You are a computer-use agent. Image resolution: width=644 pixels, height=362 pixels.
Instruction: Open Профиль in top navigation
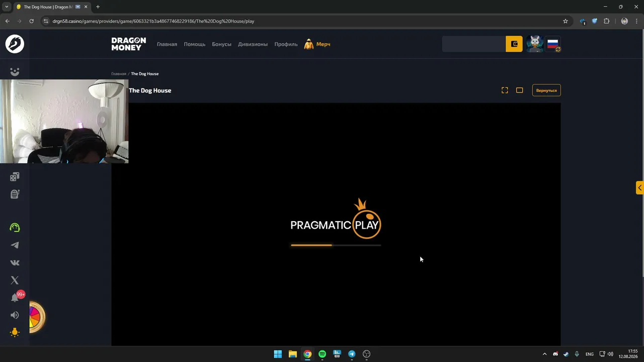tap(286, 44)
